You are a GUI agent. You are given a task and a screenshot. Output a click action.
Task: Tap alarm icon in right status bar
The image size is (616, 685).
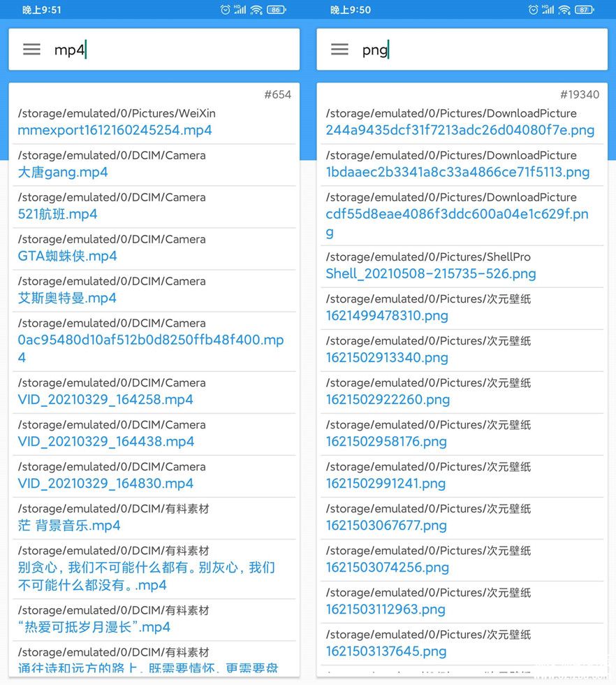[534, 10]
